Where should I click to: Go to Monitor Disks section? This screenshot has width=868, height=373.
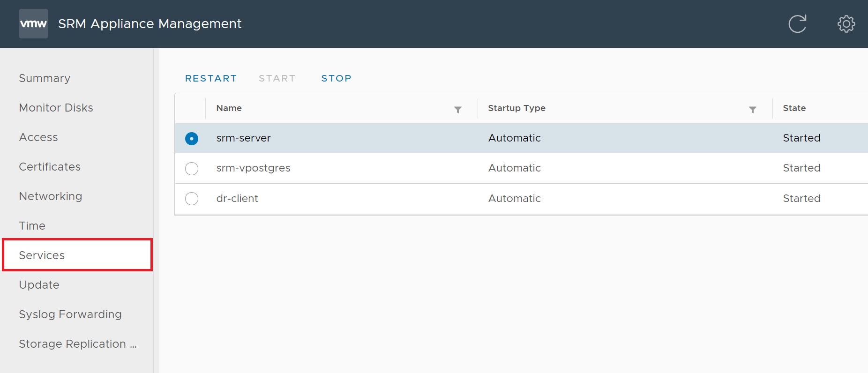click(x=56, y=108)
